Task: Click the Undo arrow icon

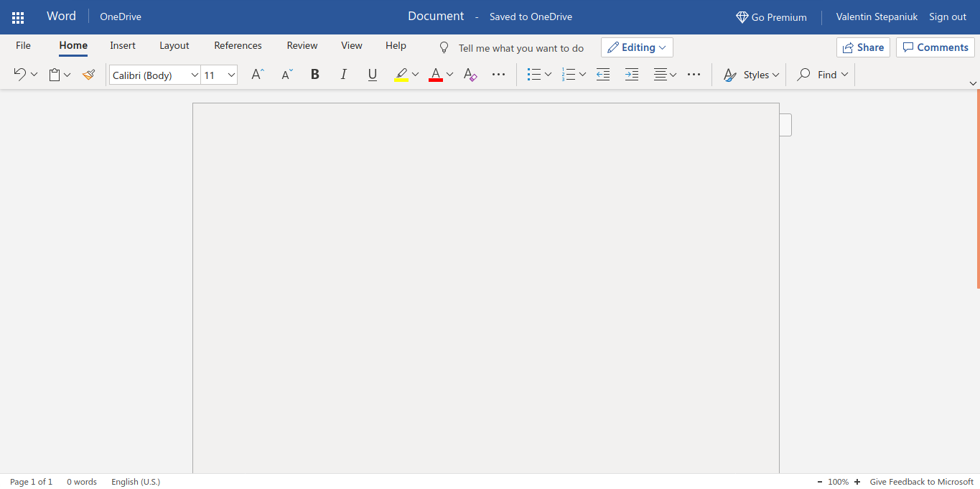Action: [x=19, y=75]
